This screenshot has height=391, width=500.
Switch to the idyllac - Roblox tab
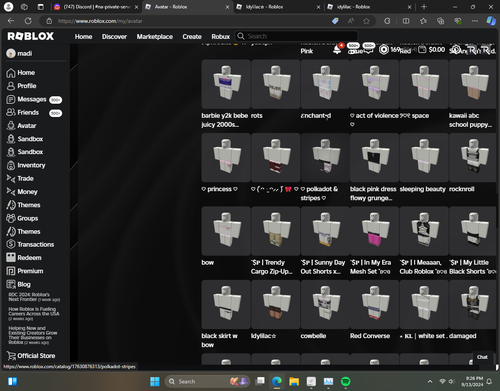(369, 7)
